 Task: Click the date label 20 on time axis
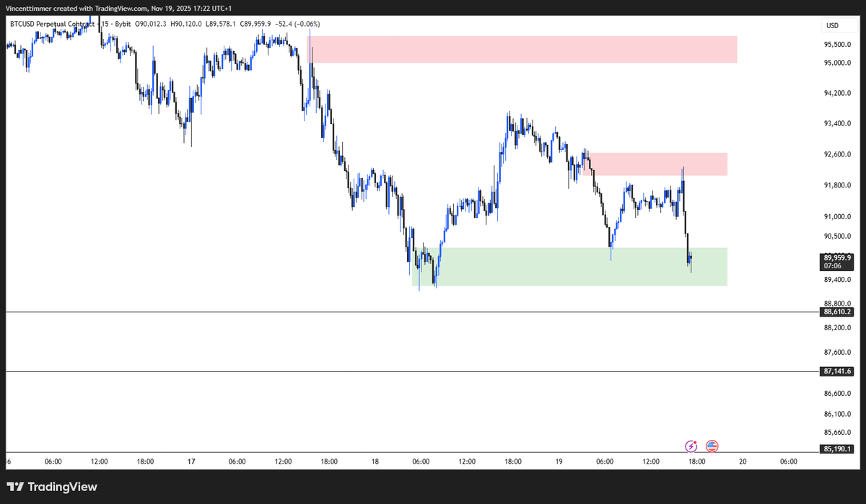click(x=743, y=461)
